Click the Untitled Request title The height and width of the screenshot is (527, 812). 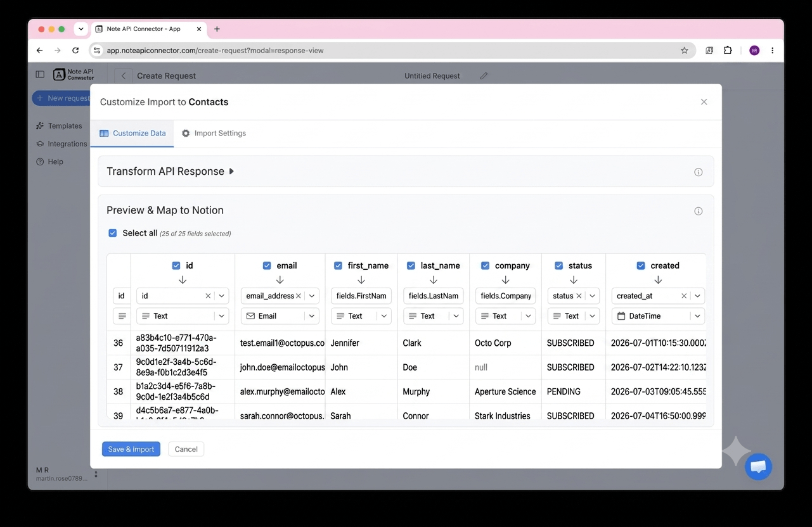click(432, 76)
